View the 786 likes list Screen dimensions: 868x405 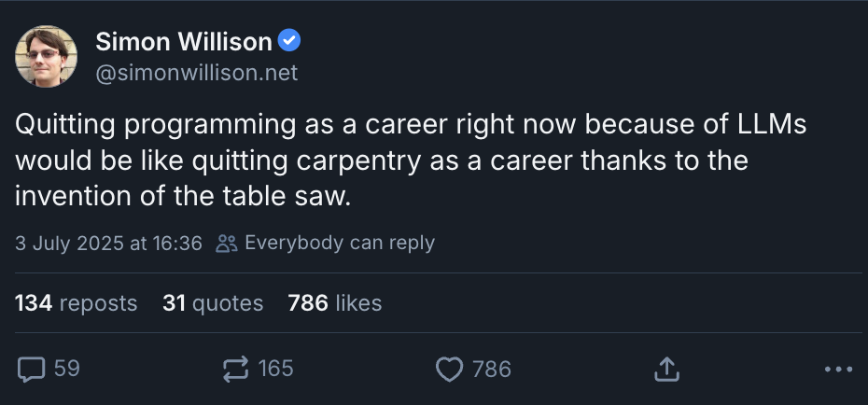point(335,303)
